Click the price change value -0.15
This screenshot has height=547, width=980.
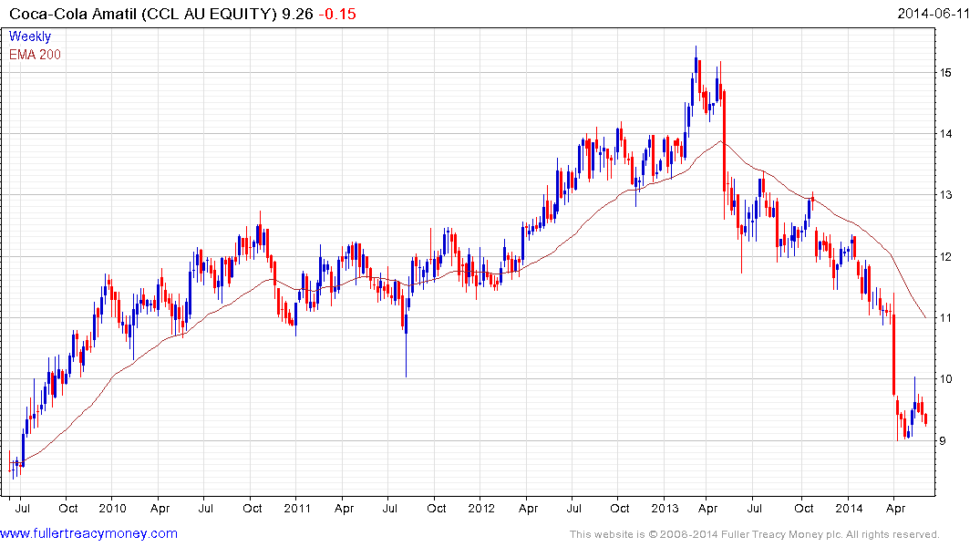(337, 14)
